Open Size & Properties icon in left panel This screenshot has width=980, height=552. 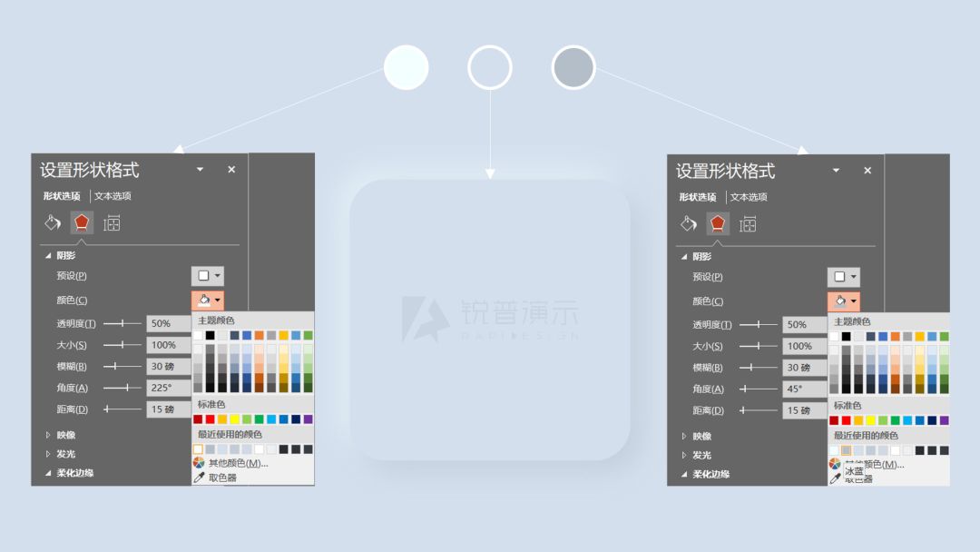[x=112, y=223]
